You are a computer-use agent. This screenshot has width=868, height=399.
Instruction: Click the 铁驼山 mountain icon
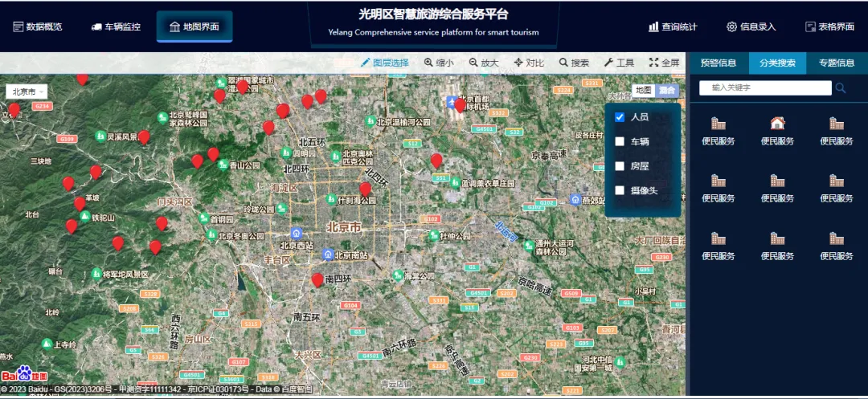84,217
